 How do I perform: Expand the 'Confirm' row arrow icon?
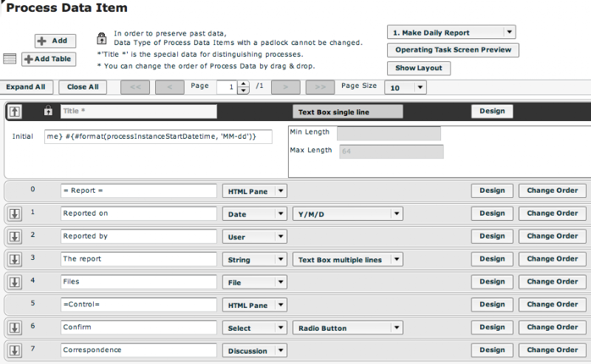click(15, 328)
